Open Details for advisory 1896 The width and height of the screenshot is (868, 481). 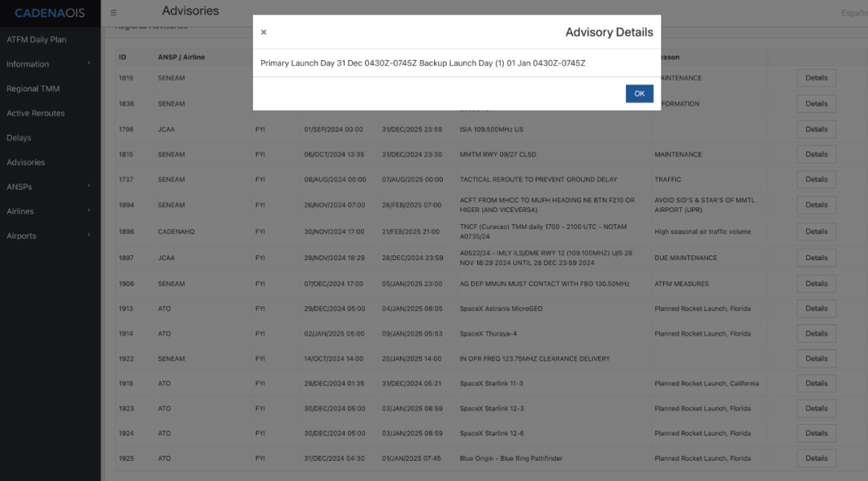(x=816, y=231)
